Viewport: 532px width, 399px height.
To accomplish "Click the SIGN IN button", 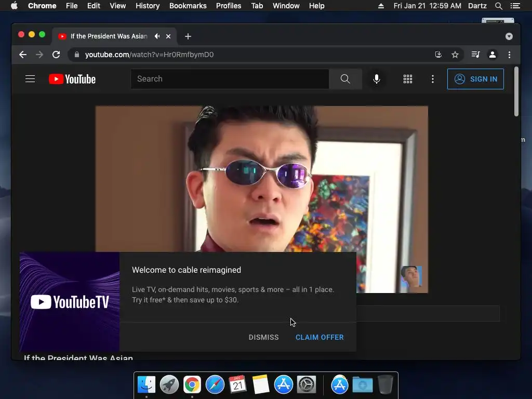I will [x=475, y=79].
